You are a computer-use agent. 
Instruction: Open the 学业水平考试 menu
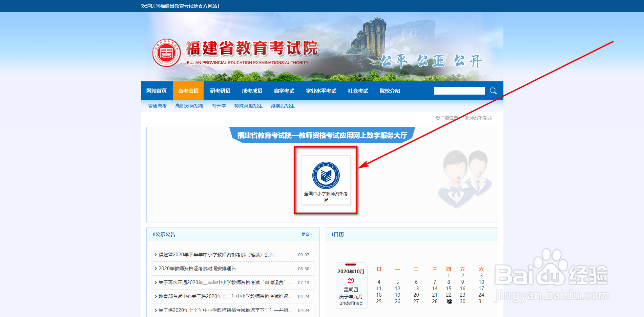[320, 91]
